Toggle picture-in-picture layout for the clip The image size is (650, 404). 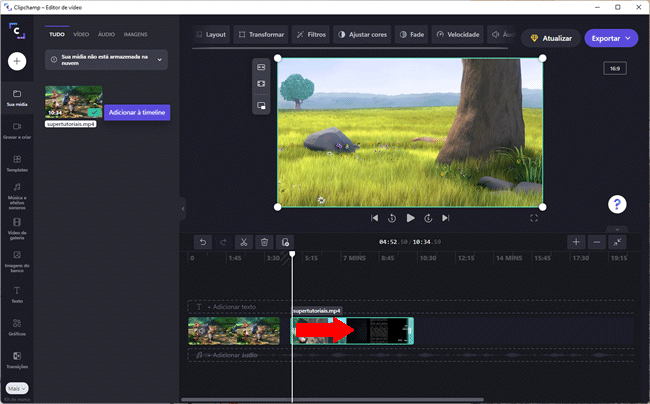tap(261, 105)
